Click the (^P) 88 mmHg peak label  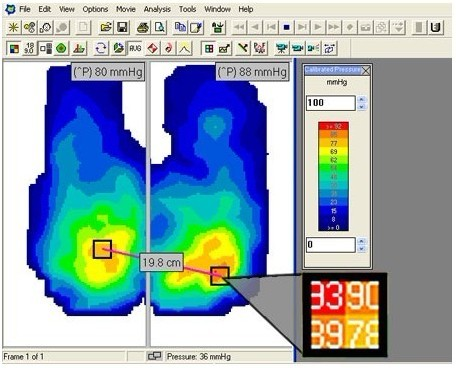click(x=252, y=72)
